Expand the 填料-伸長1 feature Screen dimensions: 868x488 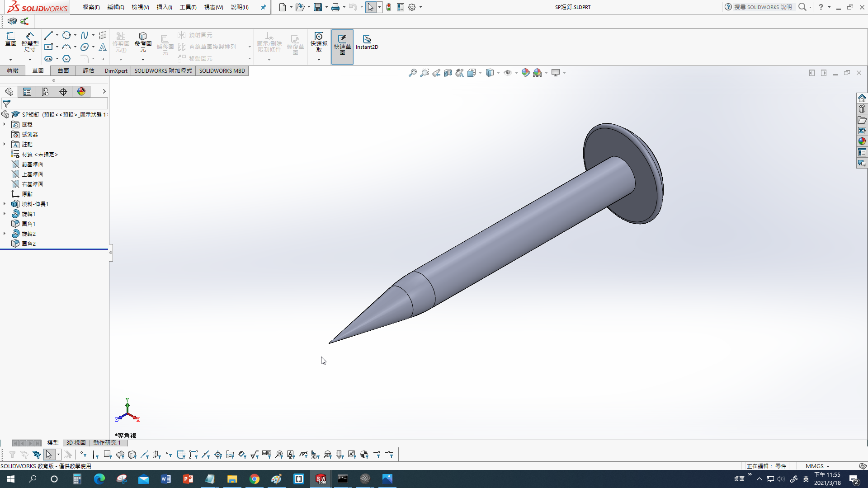pos(5,204)
